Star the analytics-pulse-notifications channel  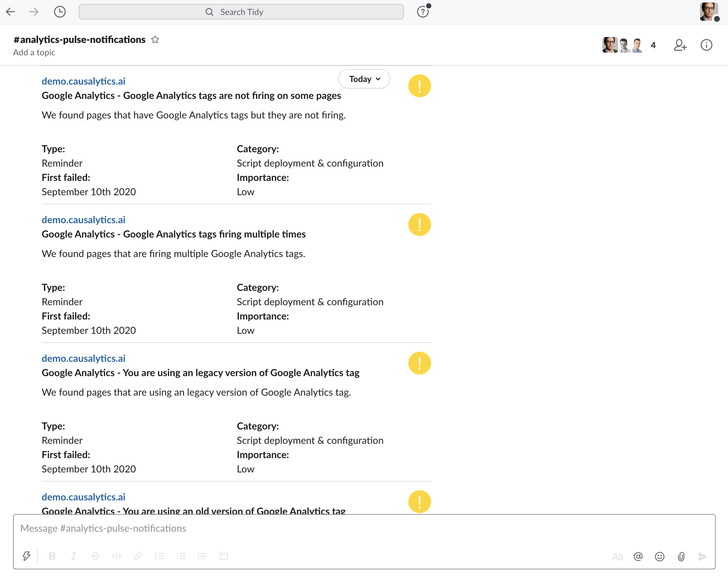[155, 39]
